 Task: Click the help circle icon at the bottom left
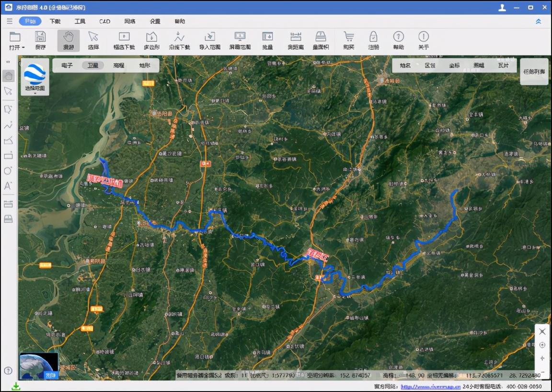click(x=8, y=370)
